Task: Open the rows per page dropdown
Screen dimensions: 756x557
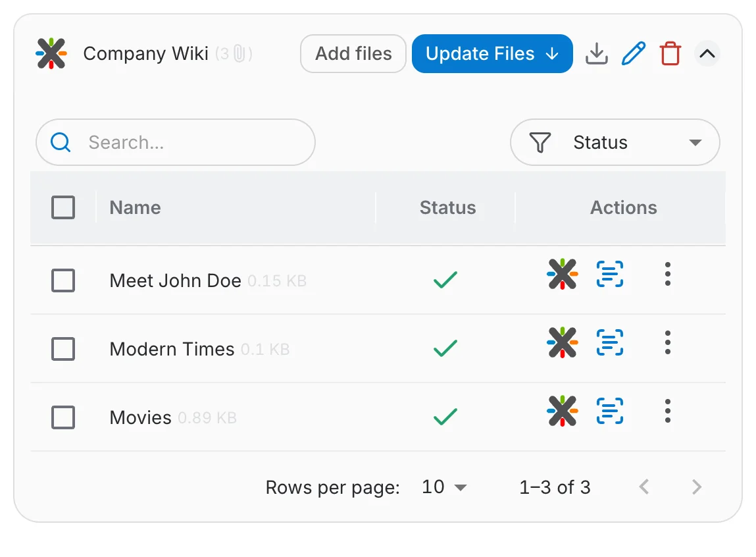Action: pyautogui.click(x=444, y=487)
